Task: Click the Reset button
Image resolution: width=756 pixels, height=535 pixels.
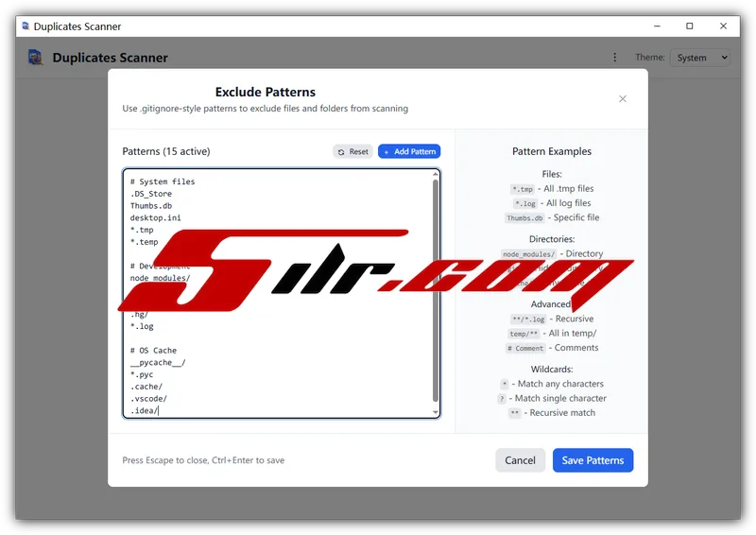Action: click(352, 151)
